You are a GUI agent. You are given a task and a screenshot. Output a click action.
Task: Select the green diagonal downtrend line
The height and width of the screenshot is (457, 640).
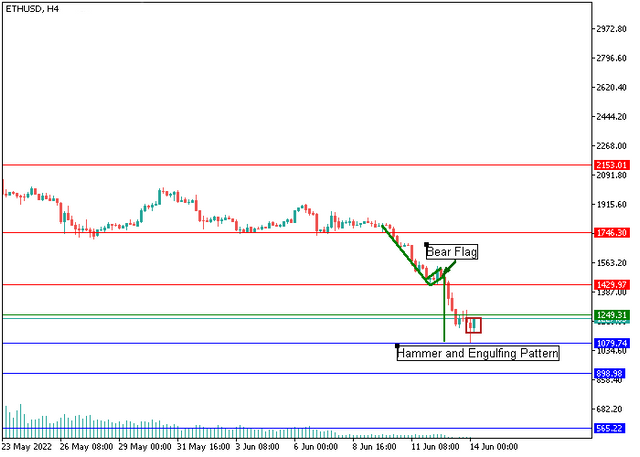click(405, 255)
